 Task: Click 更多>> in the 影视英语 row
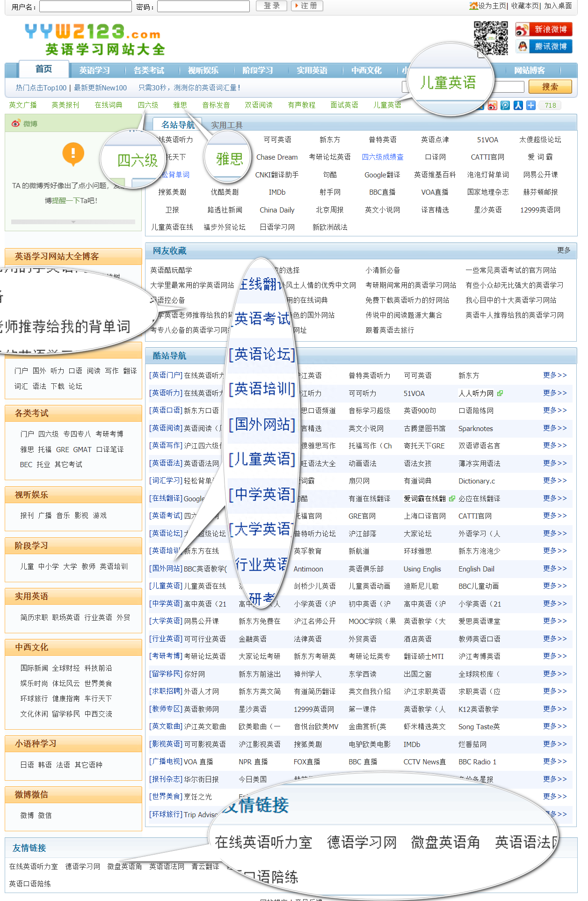point(555,744)
